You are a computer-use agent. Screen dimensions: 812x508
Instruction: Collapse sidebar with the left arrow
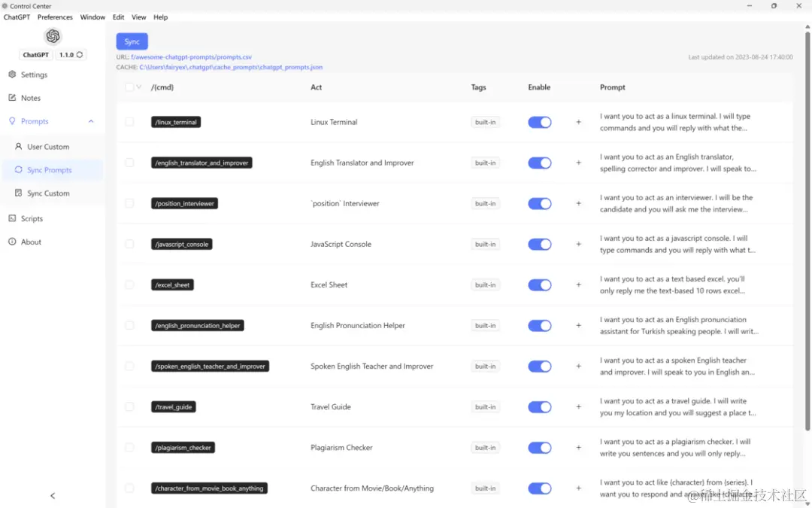point(53,496)
